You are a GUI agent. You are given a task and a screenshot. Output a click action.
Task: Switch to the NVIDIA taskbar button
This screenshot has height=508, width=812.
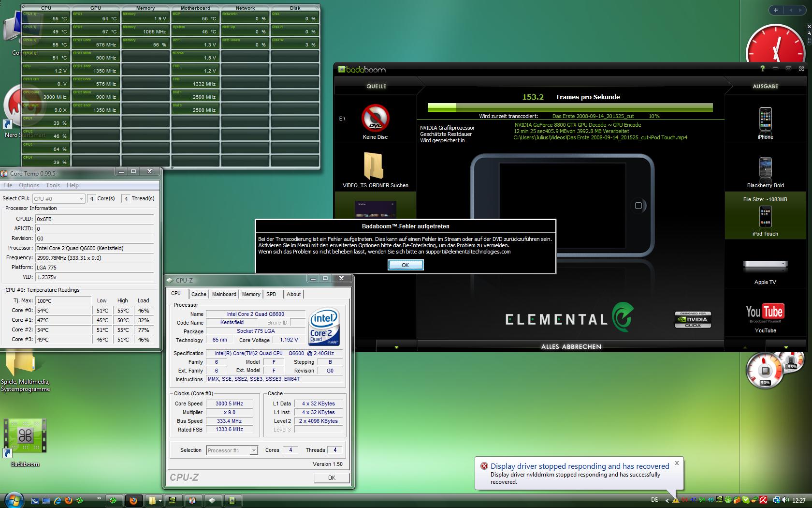(x=172, y=501)
